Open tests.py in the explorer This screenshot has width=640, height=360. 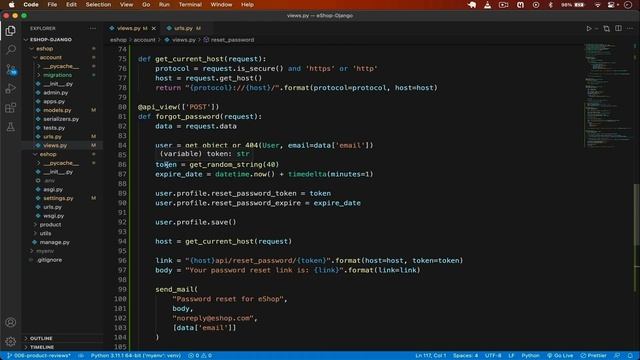tap(54, 128)
